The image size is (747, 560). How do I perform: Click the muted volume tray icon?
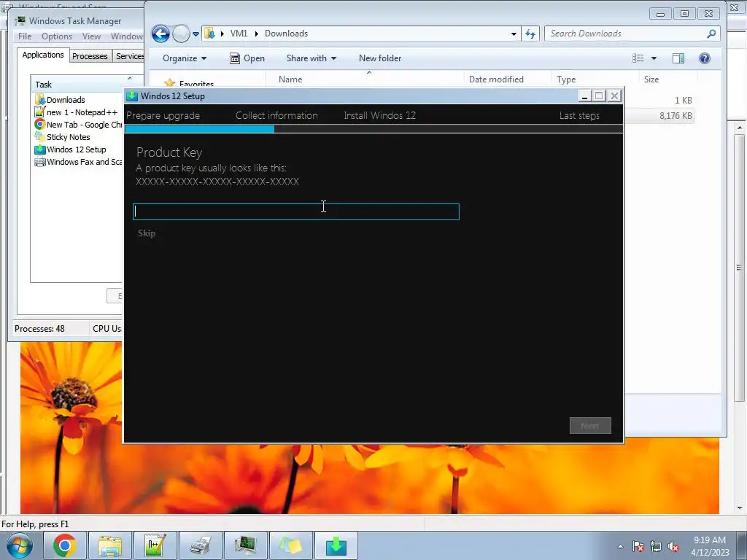pyautogui.click(x=673, y=546)
